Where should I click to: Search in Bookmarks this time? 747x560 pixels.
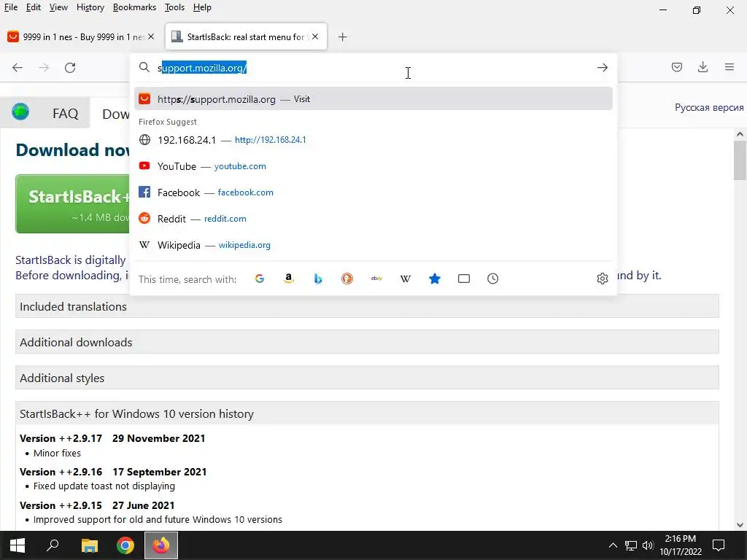coord(435,279)
